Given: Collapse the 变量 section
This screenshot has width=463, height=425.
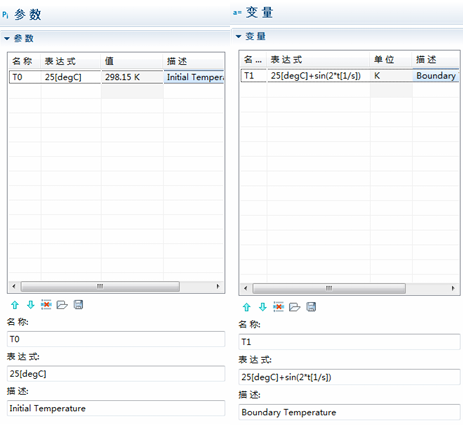Looking at the screenshot, I should [x=238, y=36].
